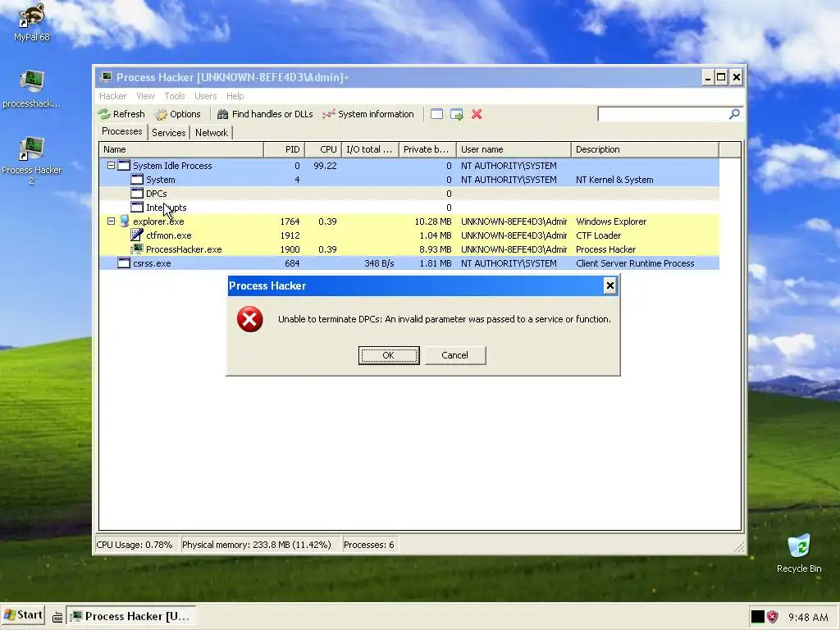Screen dimensions: 840x630
Task: Open System information graph icon
Action: [328, 114]
